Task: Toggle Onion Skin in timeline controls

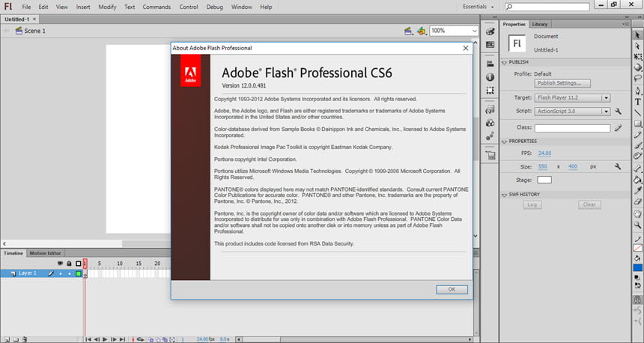Action: 151,339
